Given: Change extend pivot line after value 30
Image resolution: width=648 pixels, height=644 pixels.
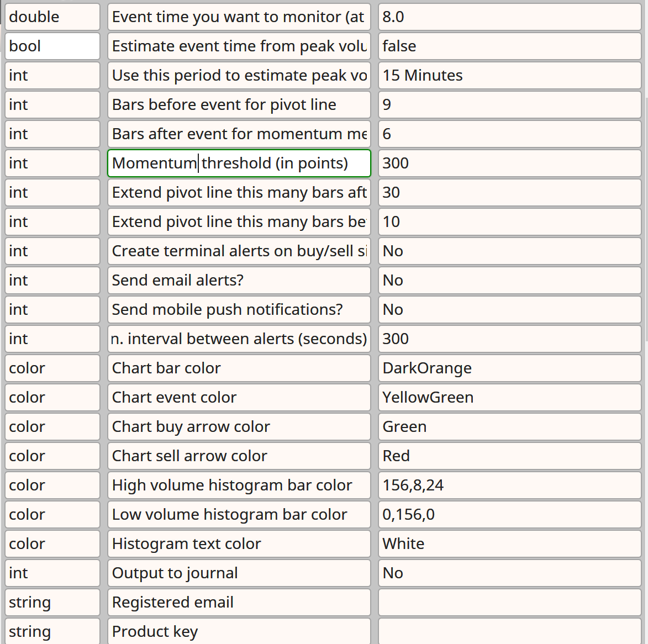Looking at the screenshot, I should (509, 193).
